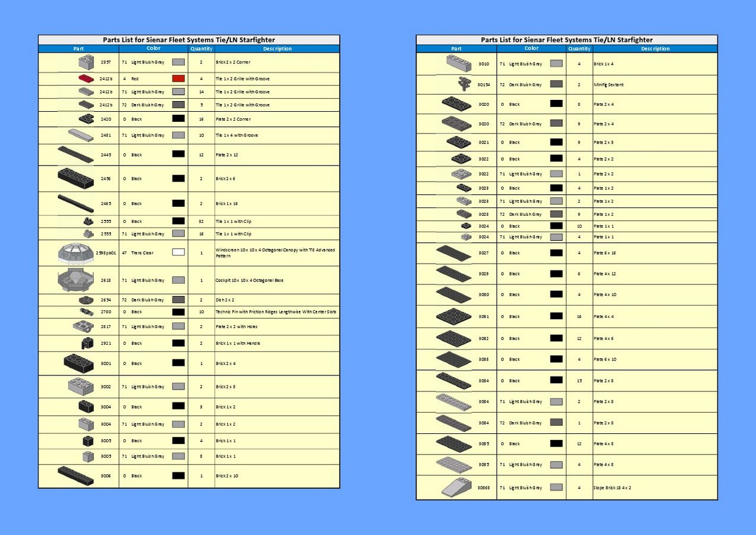Click quantity 32 in the black 2555 row
Screen dimensions: 756x535
click(x=201, y=222)
